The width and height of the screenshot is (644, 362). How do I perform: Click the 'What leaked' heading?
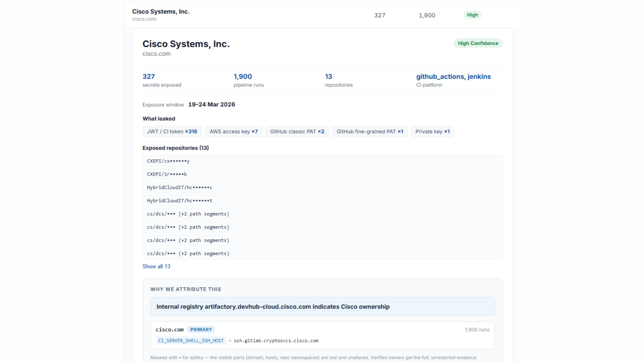click(x=159, y=119)
